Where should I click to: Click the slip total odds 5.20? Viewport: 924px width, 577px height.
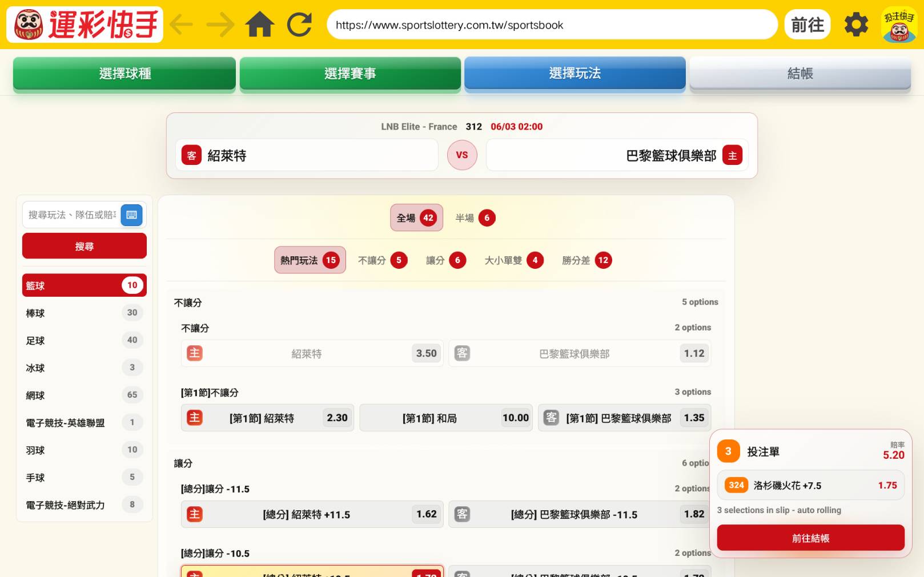(894, 455)
